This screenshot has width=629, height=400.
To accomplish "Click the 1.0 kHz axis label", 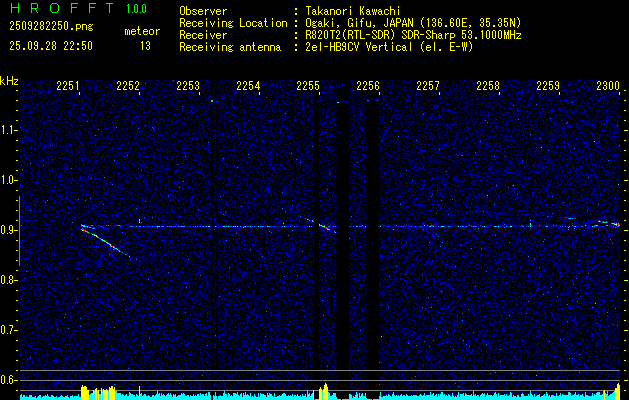I will (7, 180).
